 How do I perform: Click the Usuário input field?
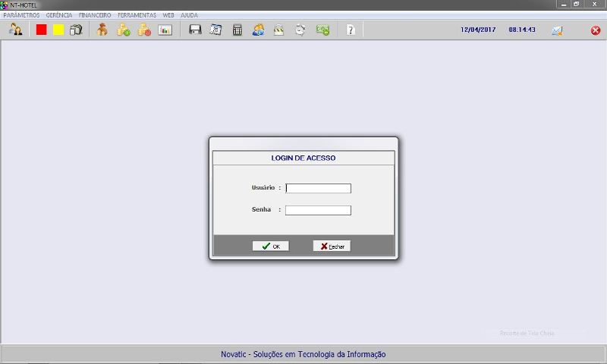click(318, 188)
